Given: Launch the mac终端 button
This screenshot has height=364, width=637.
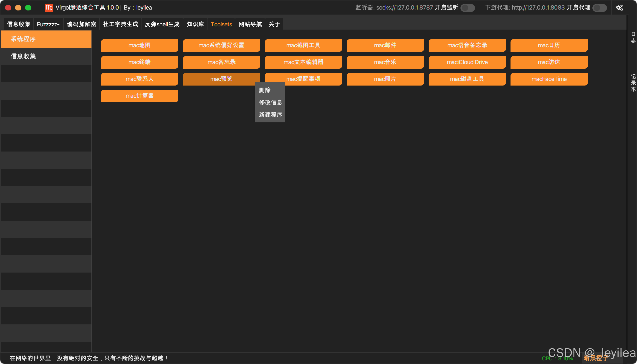Looking at the screenshot, I should 139,62.
